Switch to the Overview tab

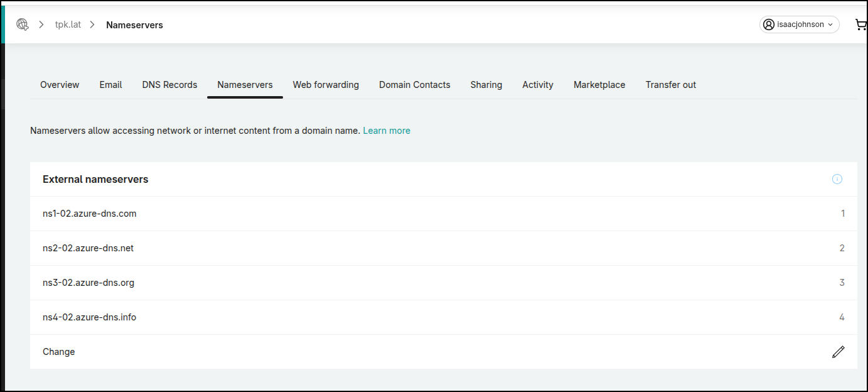tap(60, 85)
